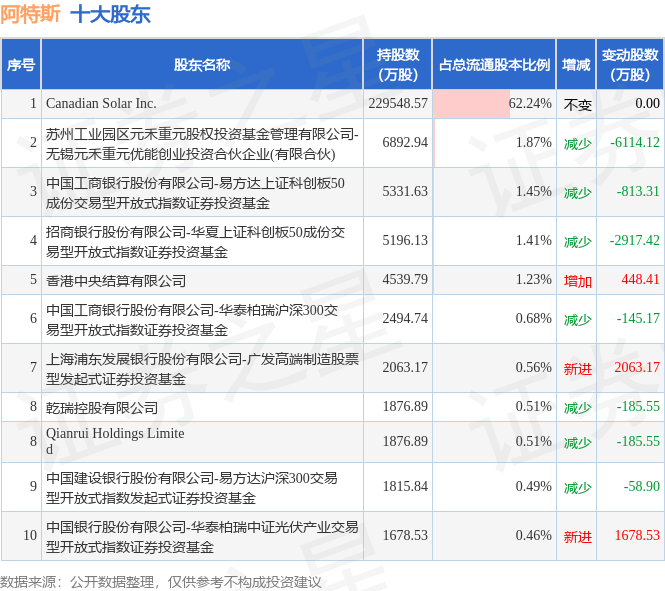Click the 序号 column header
The width and height of the screenshot is (665, 591).
pyautogui.click(x=21, y=64)
